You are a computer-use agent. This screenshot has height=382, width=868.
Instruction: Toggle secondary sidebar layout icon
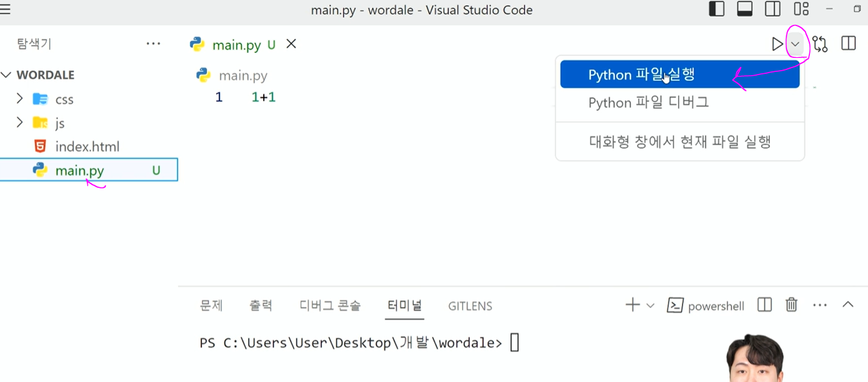pos(773,10)
